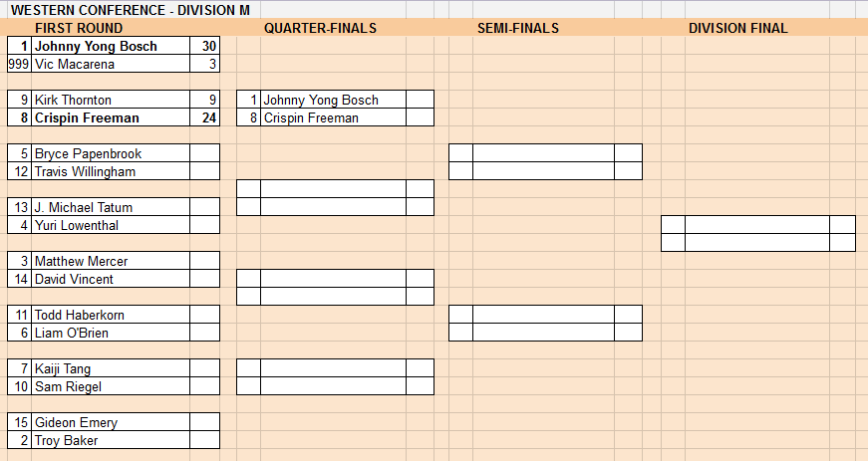
Task: Click the Travis Willingham cell
Action: click(x=111, y=171)
